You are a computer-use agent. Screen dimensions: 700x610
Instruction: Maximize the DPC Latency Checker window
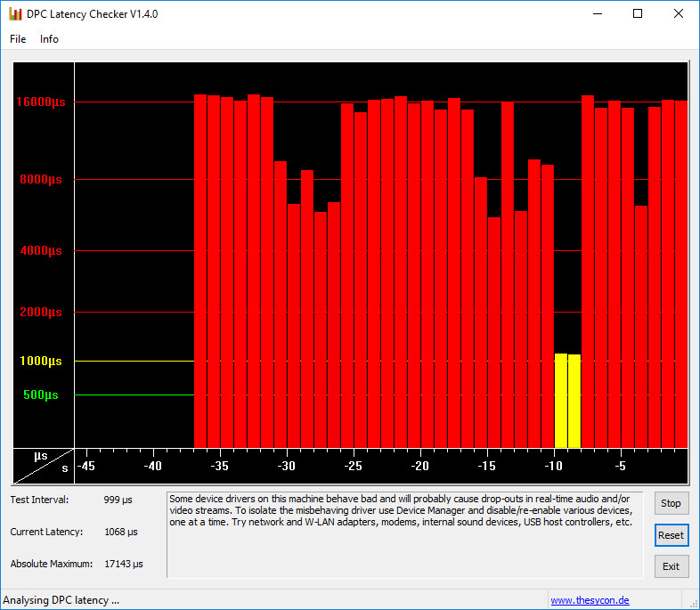tap(638, 14)
